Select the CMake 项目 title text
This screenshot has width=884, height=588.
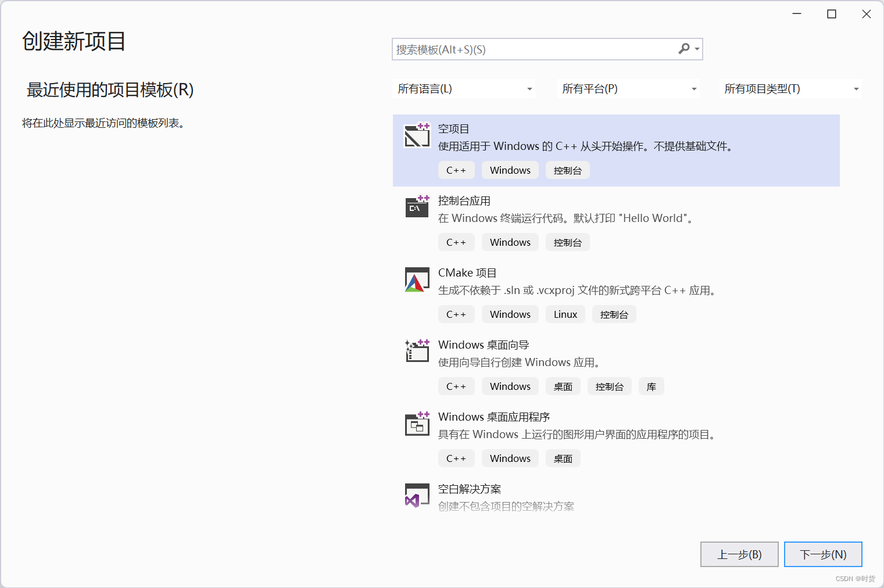point(467,273)
